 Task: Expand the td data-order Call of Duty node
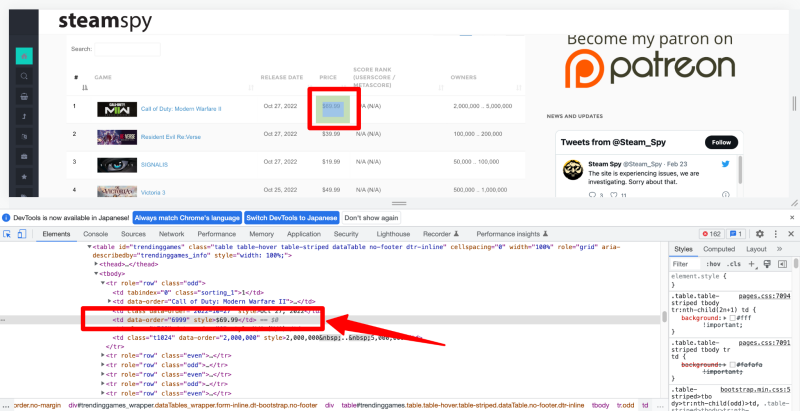[x=109, y=301]
